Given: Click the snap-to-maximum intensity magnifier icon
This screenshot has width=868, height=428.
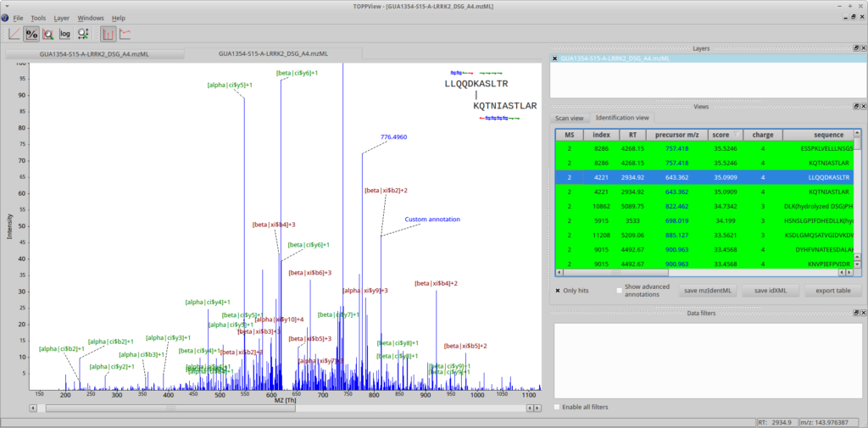Looking at the screenshot, I should click(x=48, y=34).
